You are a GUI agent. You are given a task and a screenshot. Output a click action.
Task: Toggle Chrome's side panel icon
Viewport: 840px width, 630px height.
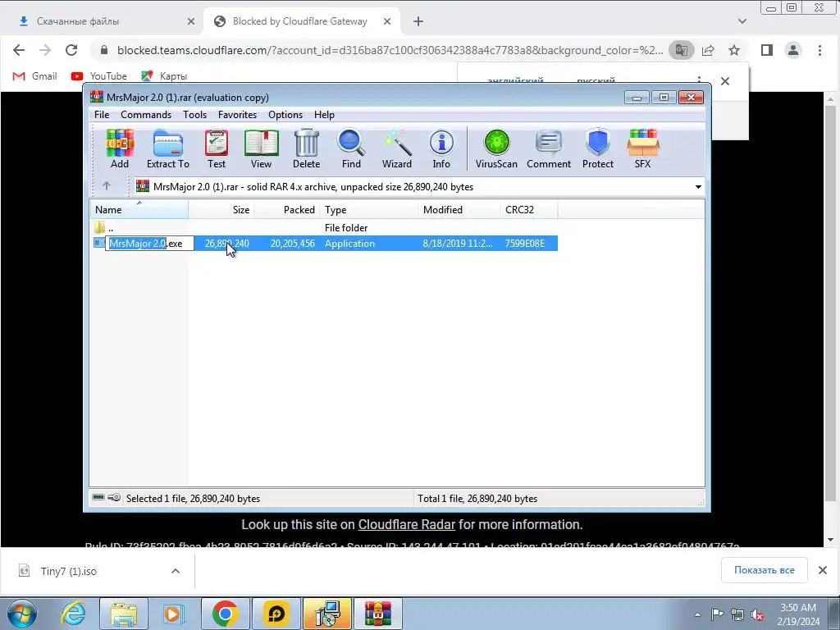click(x=767, y=50)
